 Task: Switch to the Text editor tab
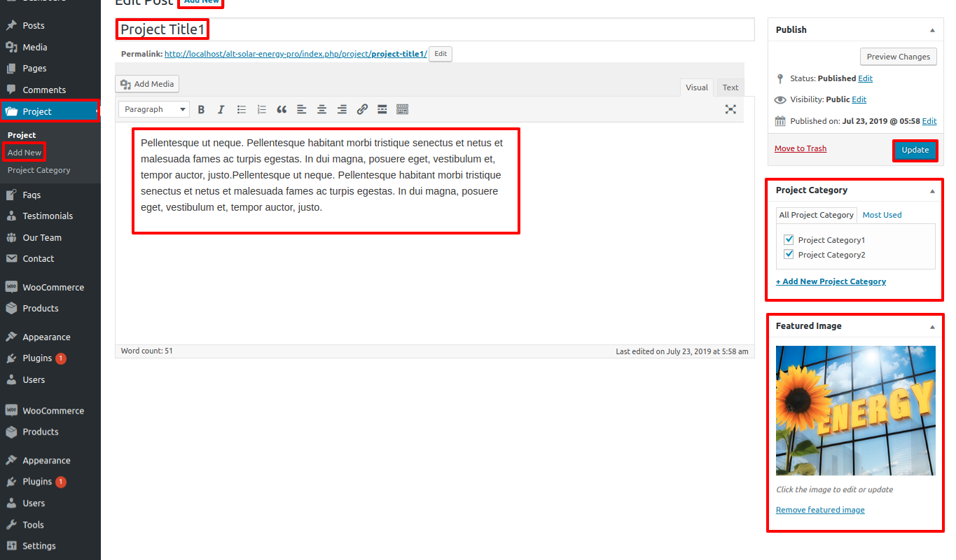[730, 87]
